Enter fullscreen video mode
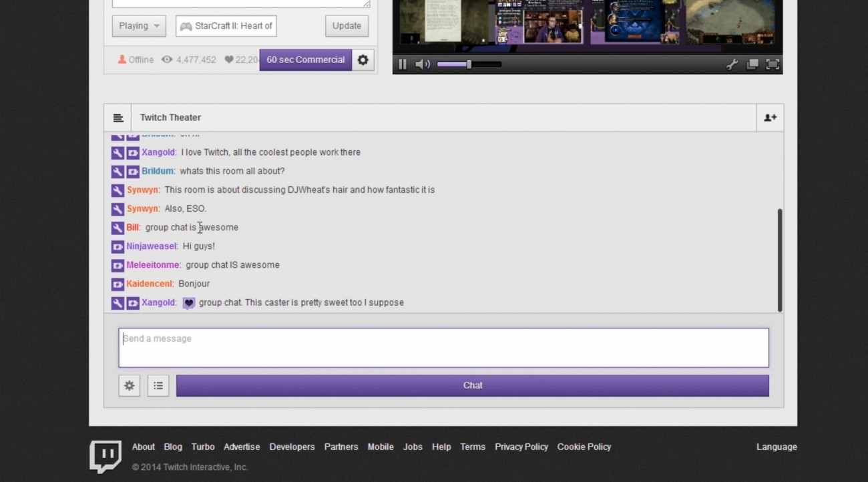This screenshot has width=868, height=482. click(x=773, y=65)
